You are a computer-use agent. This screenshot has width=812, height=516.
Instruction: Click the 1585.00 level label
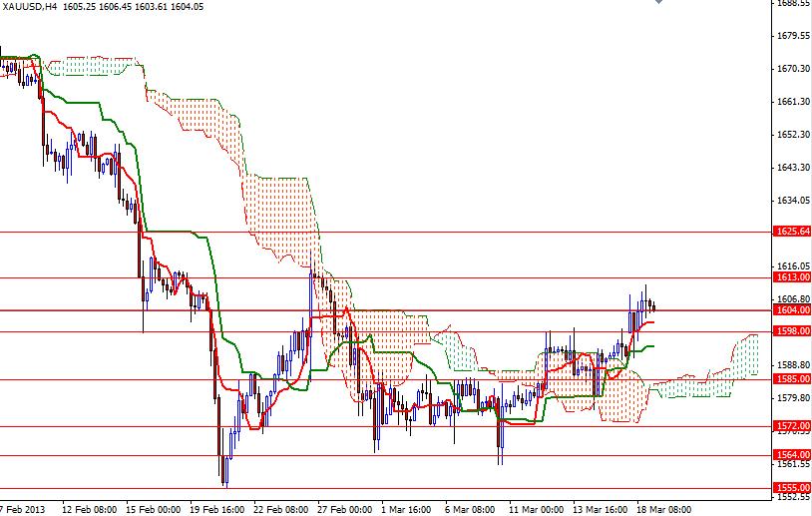pos(792,378)
